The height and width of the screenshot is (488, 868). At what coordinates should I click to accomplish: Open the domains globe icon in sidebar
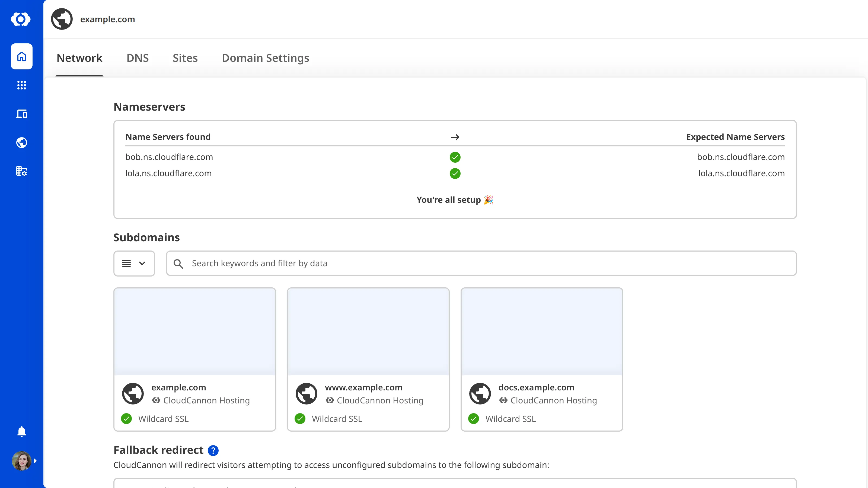click(21, 142)
